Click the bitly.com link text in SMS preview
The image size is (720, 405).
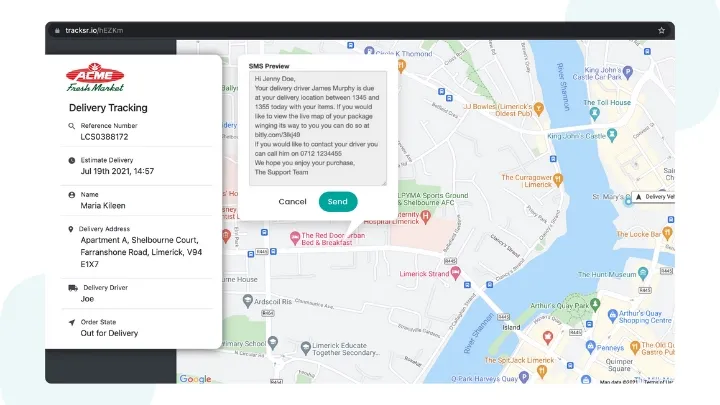tap(277, 135)
